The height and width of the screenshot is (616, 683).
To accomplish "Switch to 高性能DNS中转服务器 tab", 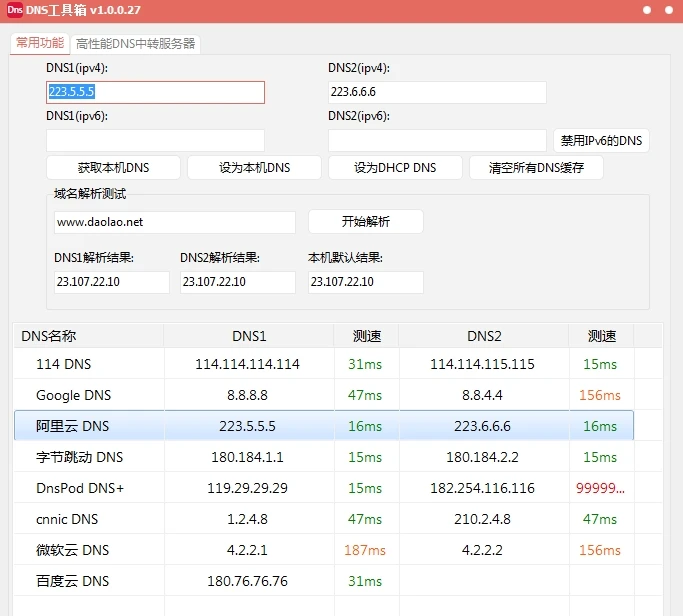I will click(x=136, y=44).
